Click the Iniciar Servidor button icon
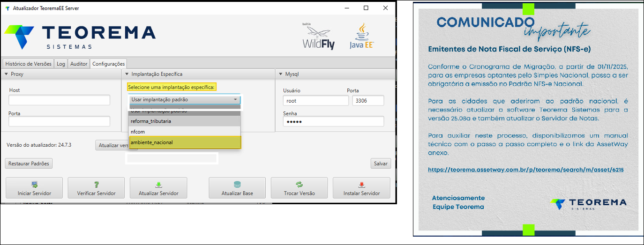 (34, 185)
